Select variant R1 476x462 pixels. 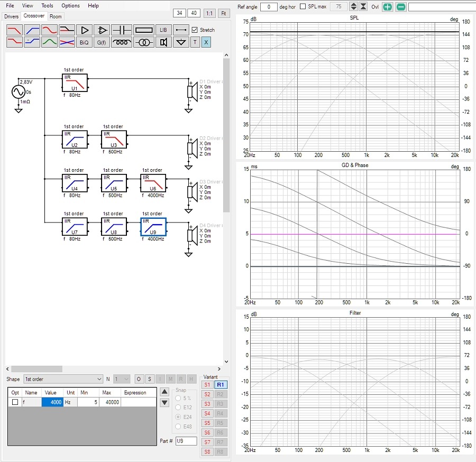tap(221, 385)
